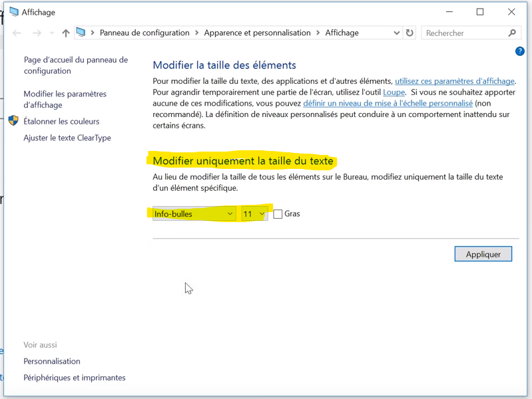Open Personnalisation under Voir aussi
The image size is (532, 399).
pyautogui.click(x=52, y=361)
